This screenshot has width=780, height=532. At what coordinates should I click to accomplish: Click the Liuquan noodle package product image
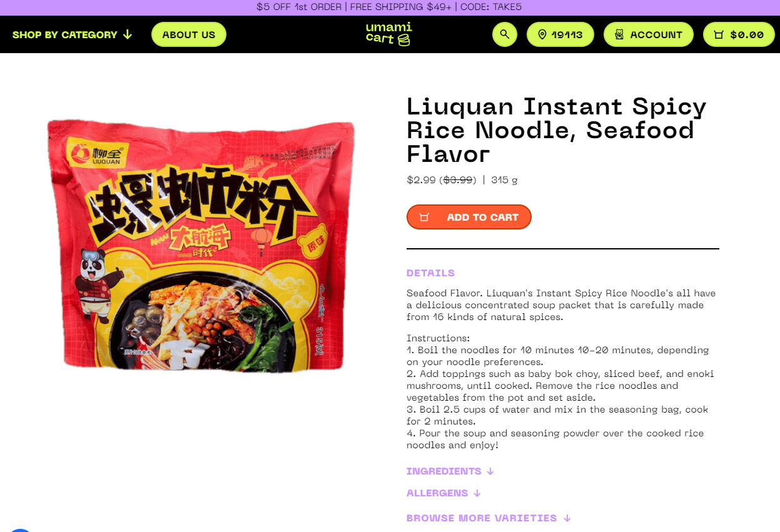[x=201, y=244]
